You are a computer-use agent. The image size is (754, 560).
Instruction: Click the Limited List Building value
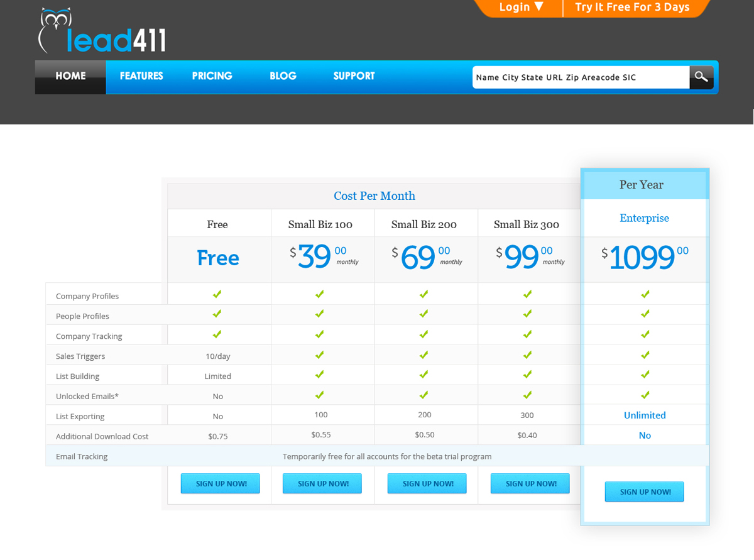coord(218,376)
